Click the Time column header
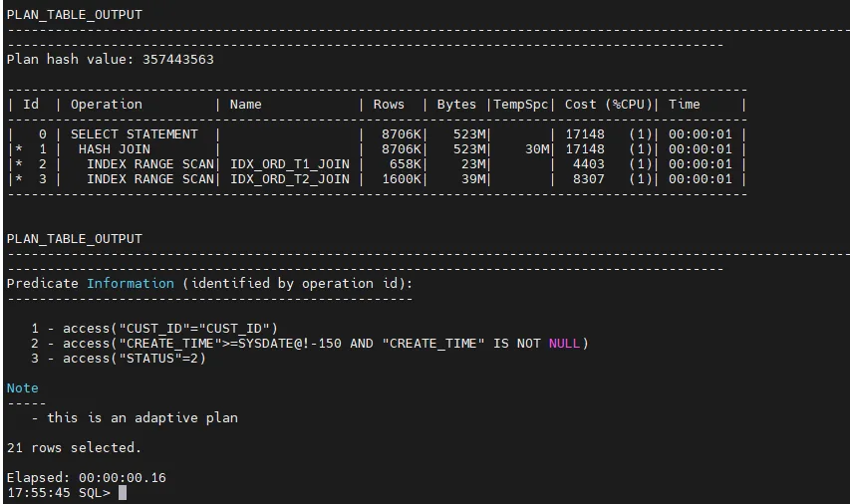The height and width of the screenshot is (504, 850). [685, 104]
